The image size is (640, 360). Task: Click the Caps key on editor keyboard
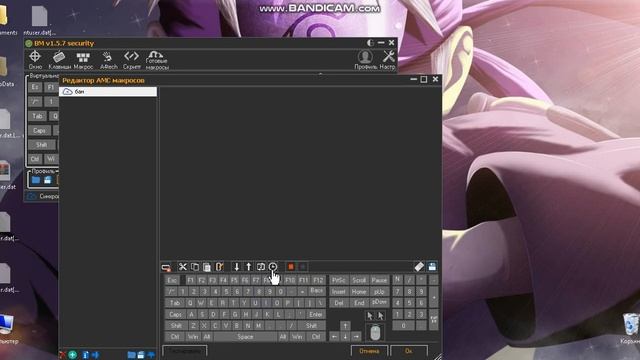tap(176, 314)
